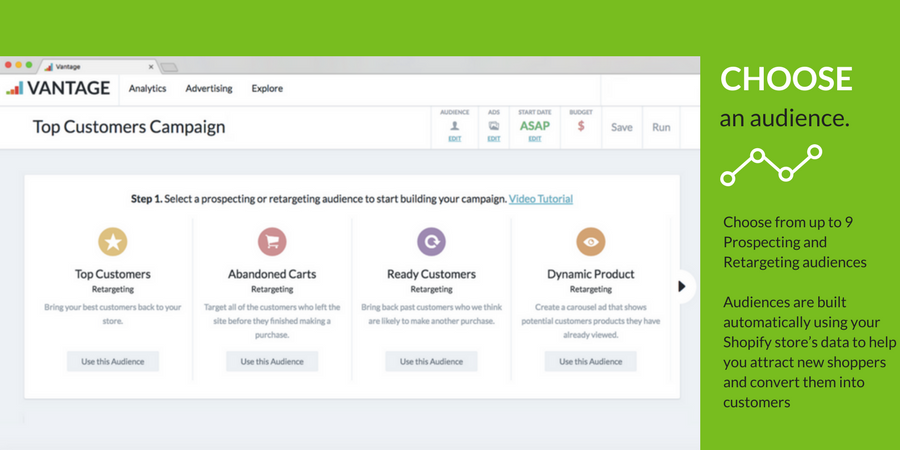Click the Ready Customers heading
This screenshot has height=450, width=900.
(x=431, y=274)
